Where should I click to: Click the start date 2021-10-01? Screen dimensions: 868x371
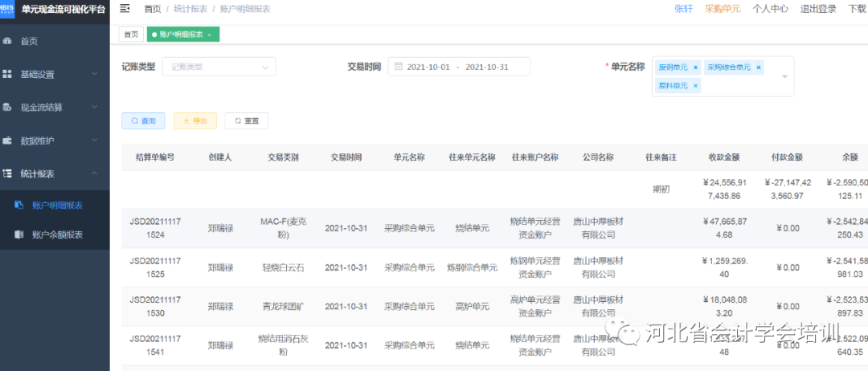click(428, 67)
